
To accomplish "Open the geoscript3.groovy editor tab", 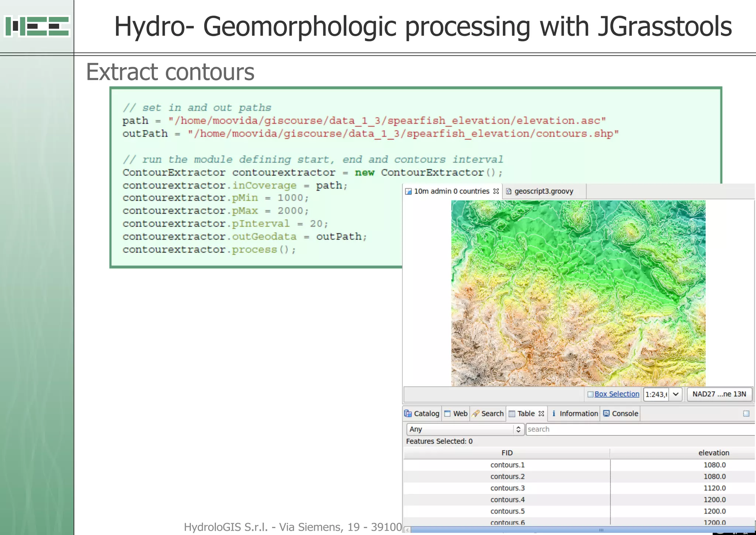I will (x=544, y=191).
